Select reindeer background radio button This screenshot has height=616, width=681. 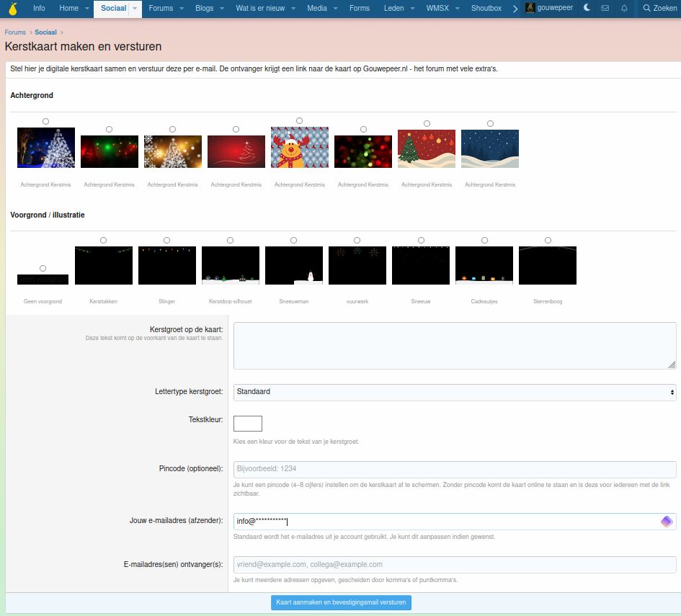299,121
